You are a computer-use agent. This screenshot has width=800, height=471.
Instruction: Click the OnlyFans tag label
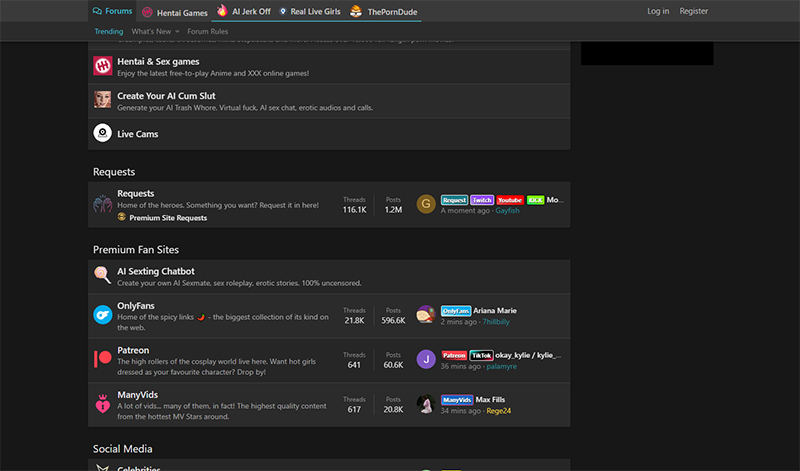click(456, 311)
